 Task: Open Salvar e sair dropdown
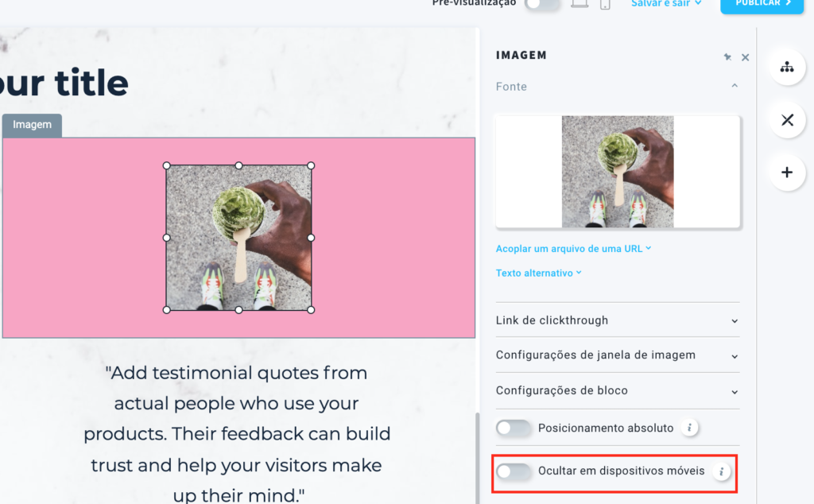click(x=666, y=3)
